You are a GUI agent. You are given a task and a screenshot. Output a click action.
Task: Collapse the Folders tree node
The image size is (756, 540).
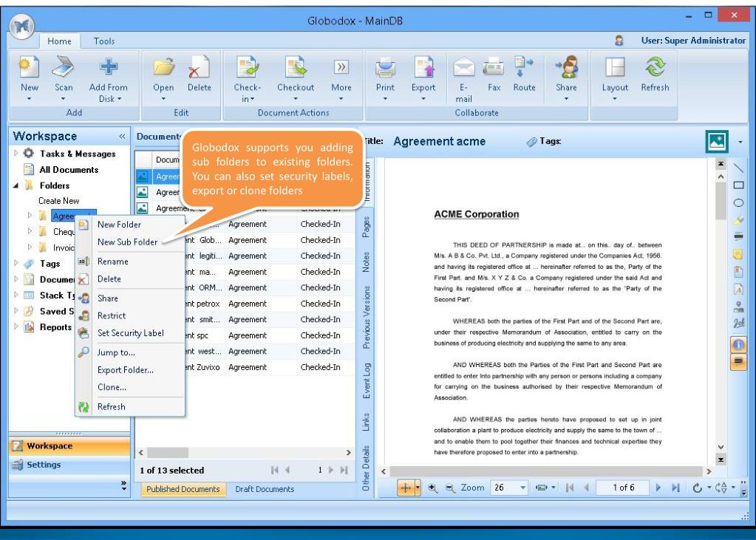coord(16,185)
